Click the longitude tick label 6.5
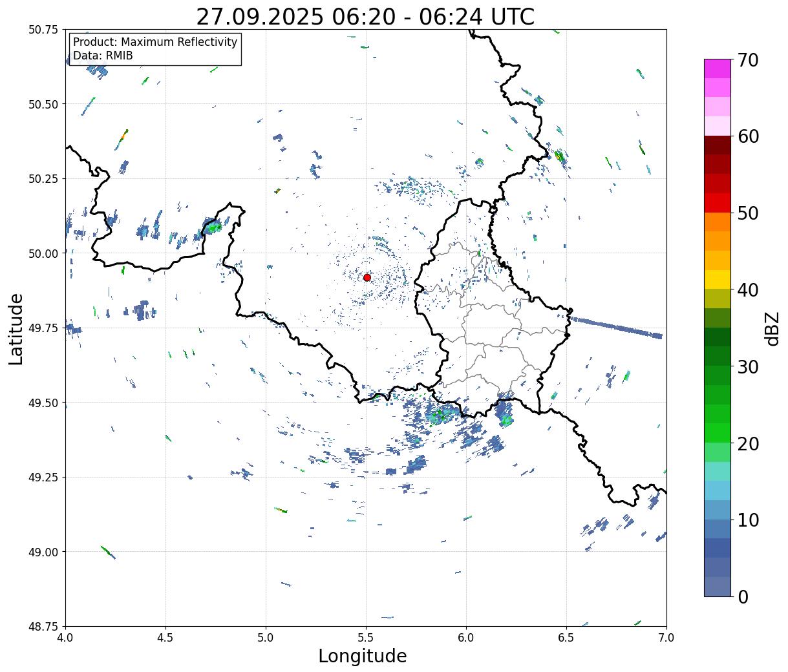Viewport: 788px width, 672px height. point(566,638)
